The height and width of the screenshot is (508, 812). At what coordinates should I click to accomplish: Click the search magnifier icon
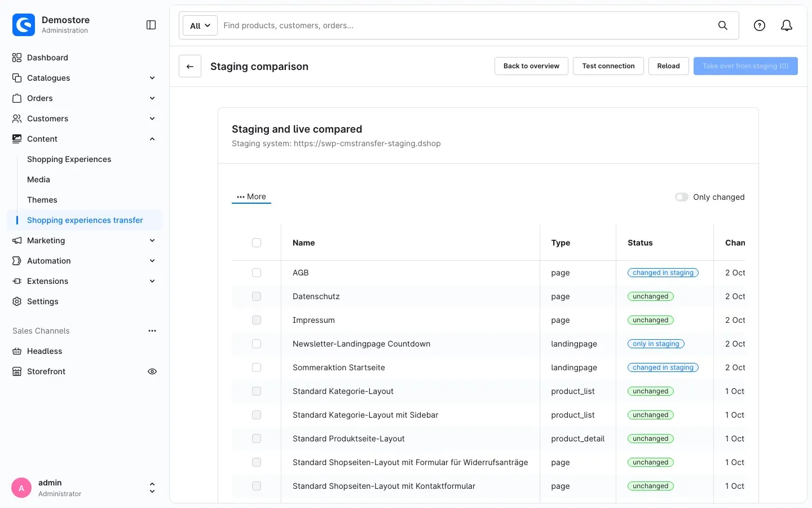pyautogui.click(x=723, y=25)
